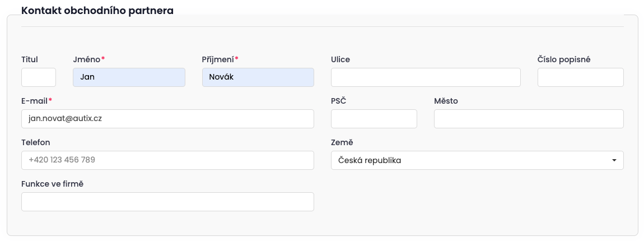Click the Číslo popisné input box
The width and height of the screenshot is (644, 241).
click(x=580, y=77)
